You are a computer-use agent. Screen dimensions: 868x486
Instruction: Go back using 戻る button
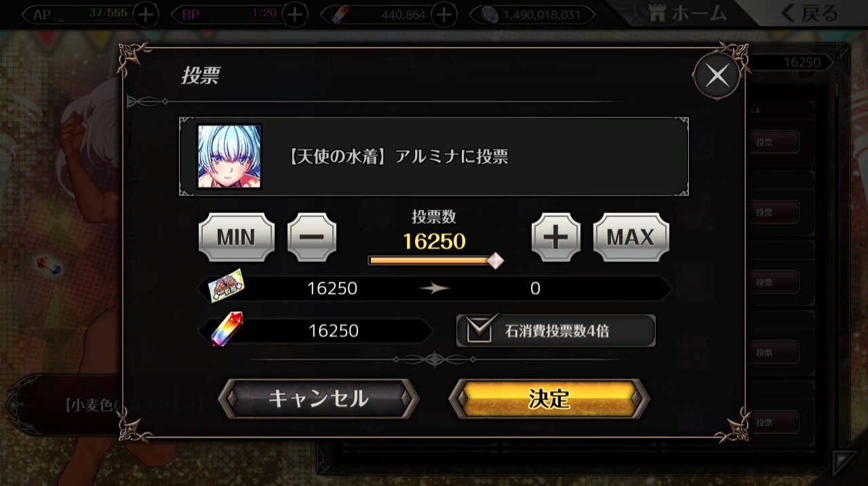click(810, 13)
